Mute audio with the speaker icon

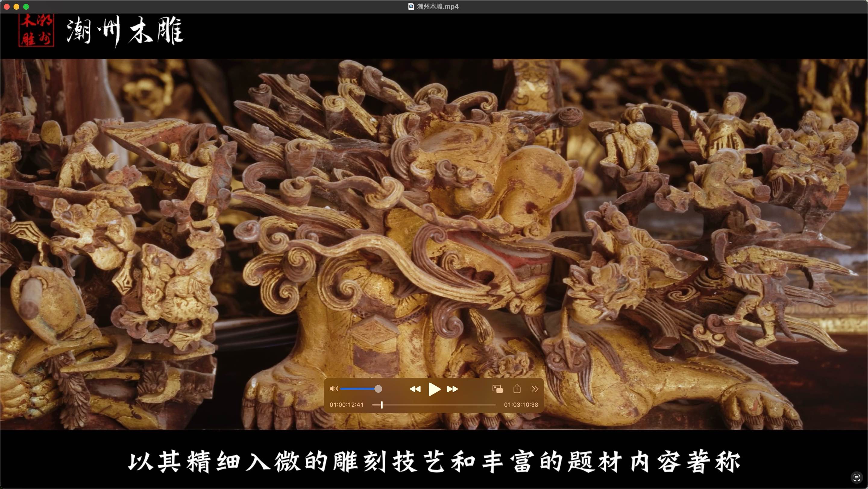tap(334, 389)
